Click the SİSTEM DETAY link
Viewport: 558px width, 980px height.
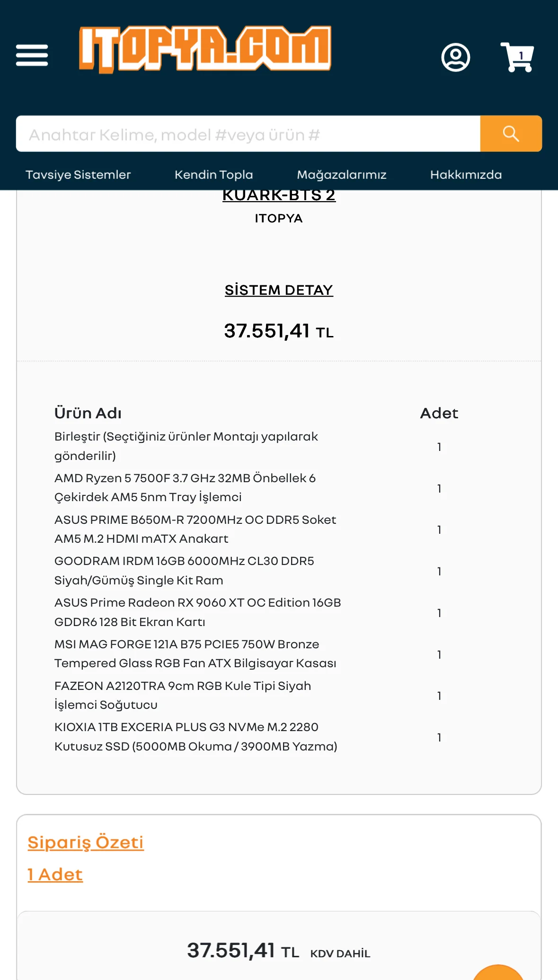click(x=279, y=290)
